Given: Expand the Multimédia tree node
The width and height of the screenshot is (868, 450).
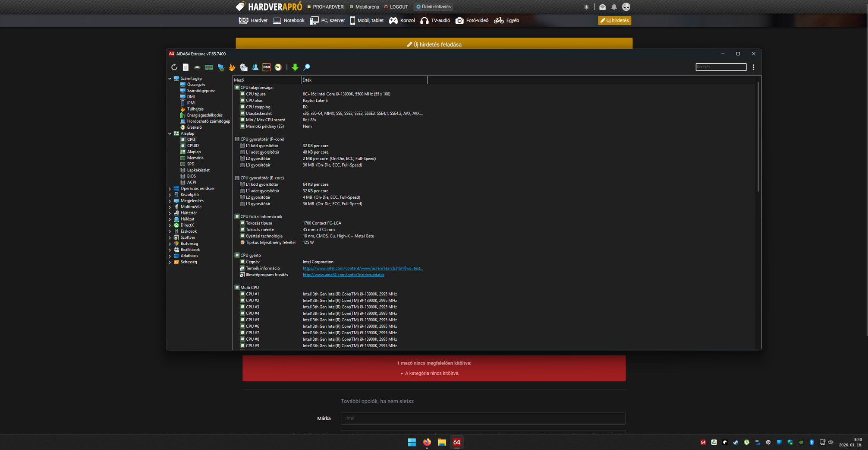Looking at the screenshot, I should (170, 207).
